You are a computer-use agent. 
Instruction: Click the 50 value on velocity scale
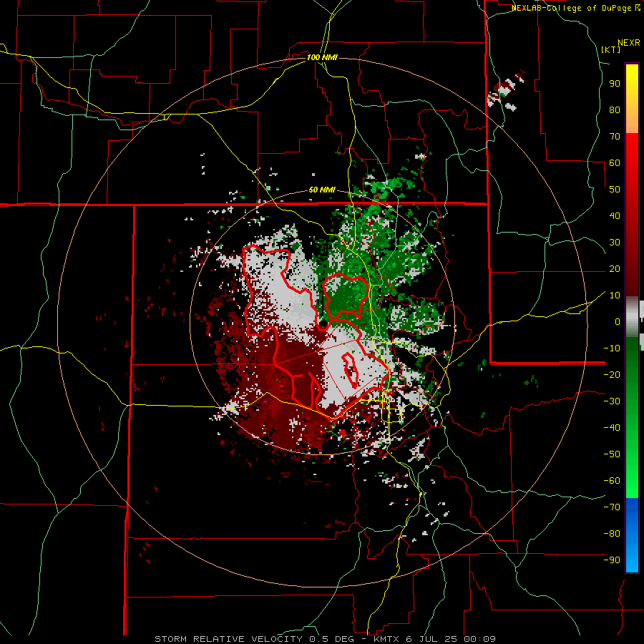pos(615,190)
